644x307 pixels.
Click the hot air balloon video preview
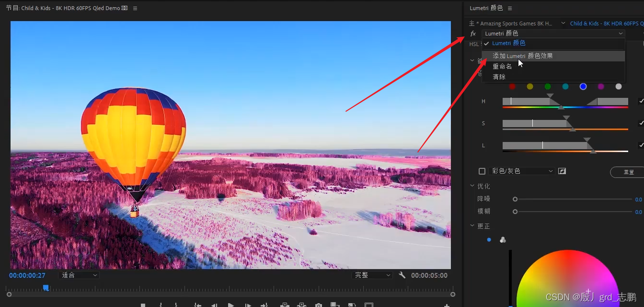coord(230,145)
